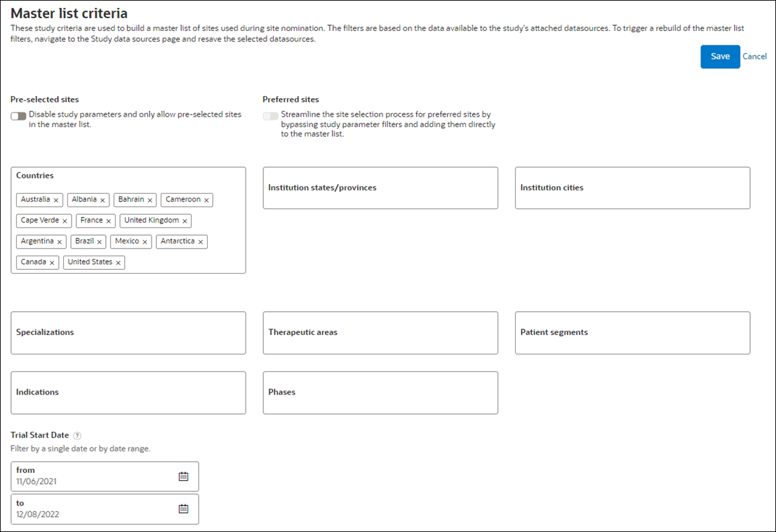Click the from date field showing 11/06/2021
This screenshot has width=776, height=532.
[x=105, y=476]
